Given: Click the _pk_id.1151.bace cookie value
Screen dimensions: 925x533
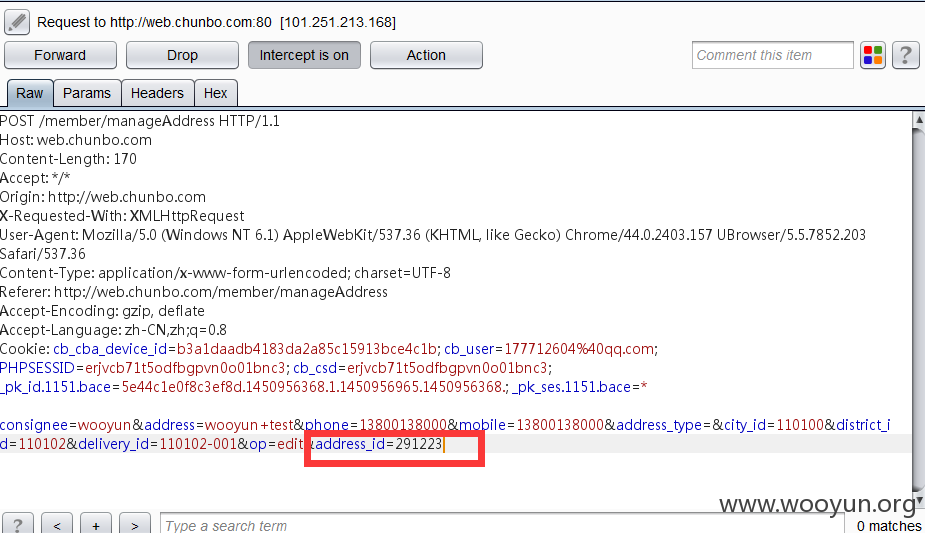Looking at the screenshot, I should (x=313, y=387).
